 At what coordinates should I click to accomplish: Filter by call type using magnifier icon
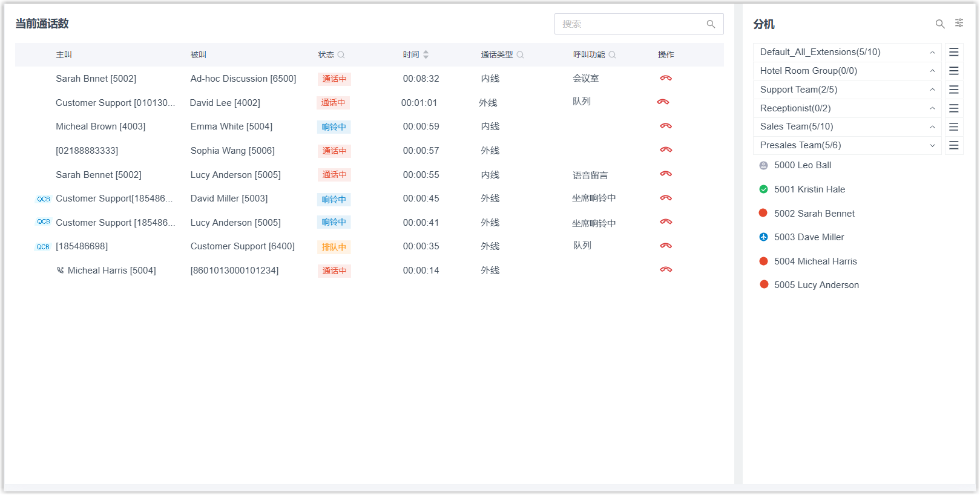[x=520, y=55]
